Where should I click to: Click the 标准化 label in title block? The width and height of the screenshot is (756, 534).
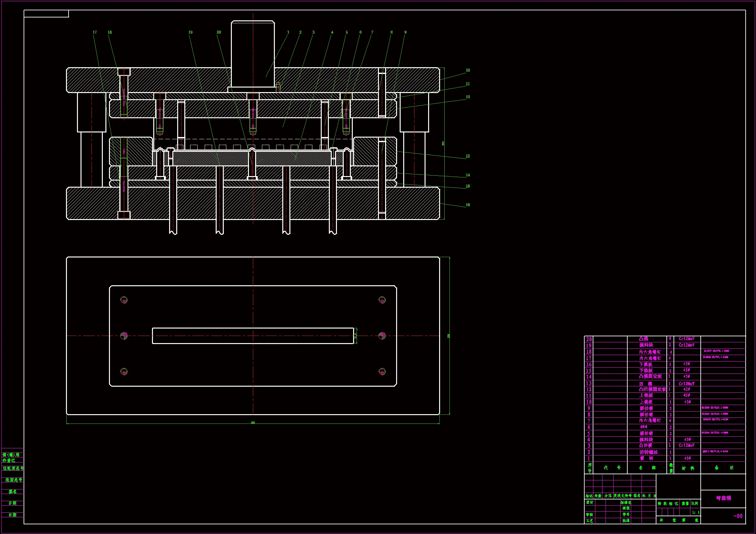pos(626,502)
